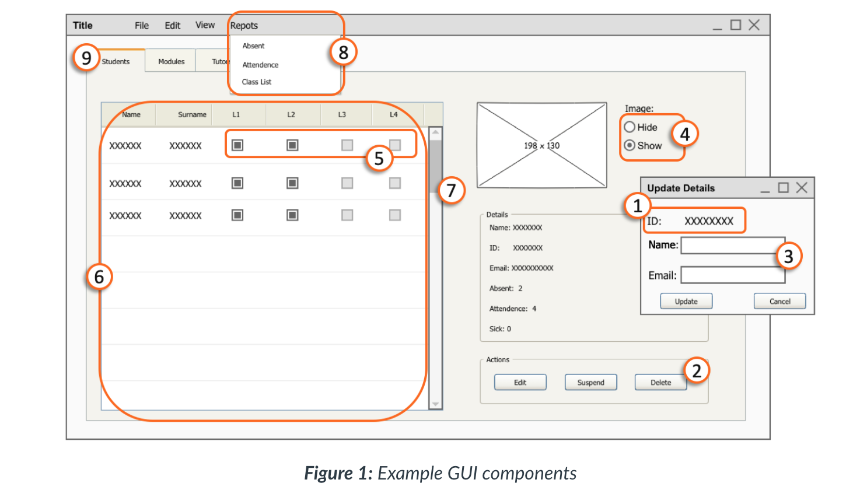Maximize the Update Details dialog
The height and width of the screenshot is (504, 853).
(x=784, y=188)
